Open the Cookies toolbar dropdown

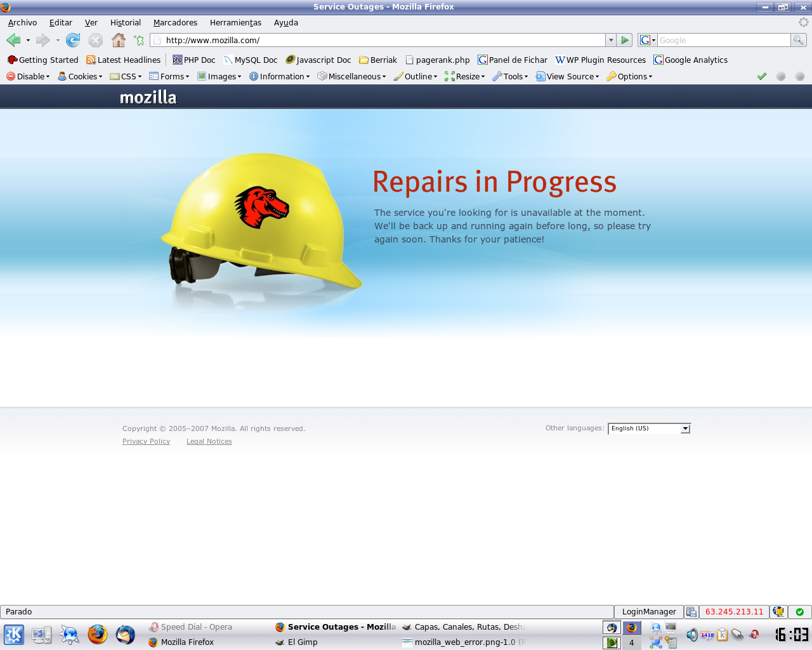(80, 76)
